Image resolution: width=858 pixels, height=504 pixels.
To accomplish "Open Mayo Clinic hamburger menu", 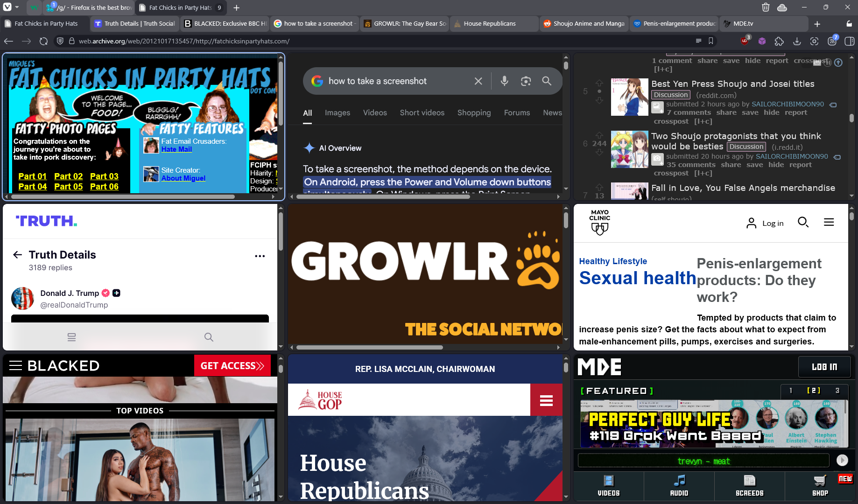I will pos(829,222).
